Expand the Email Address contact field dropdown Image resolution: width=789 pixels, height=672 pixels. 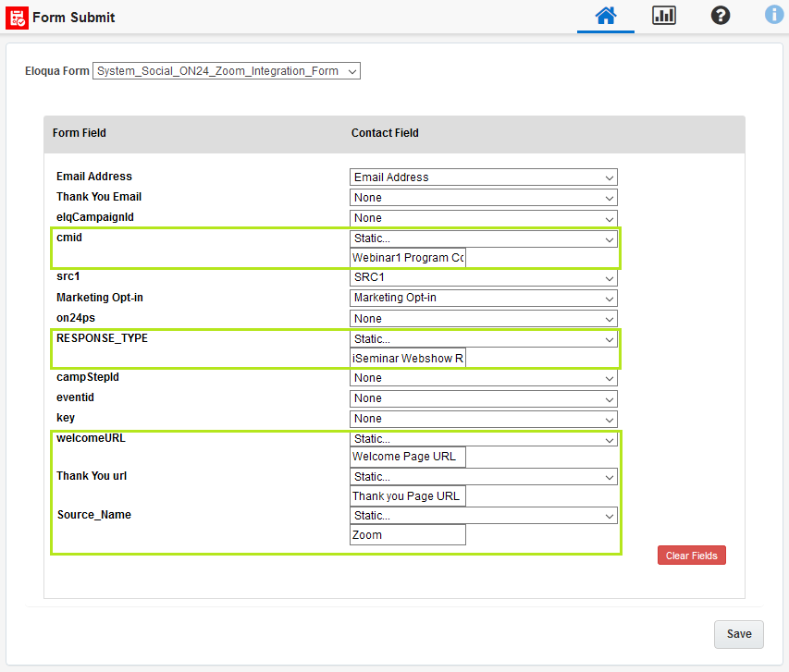tap(483, 177)
